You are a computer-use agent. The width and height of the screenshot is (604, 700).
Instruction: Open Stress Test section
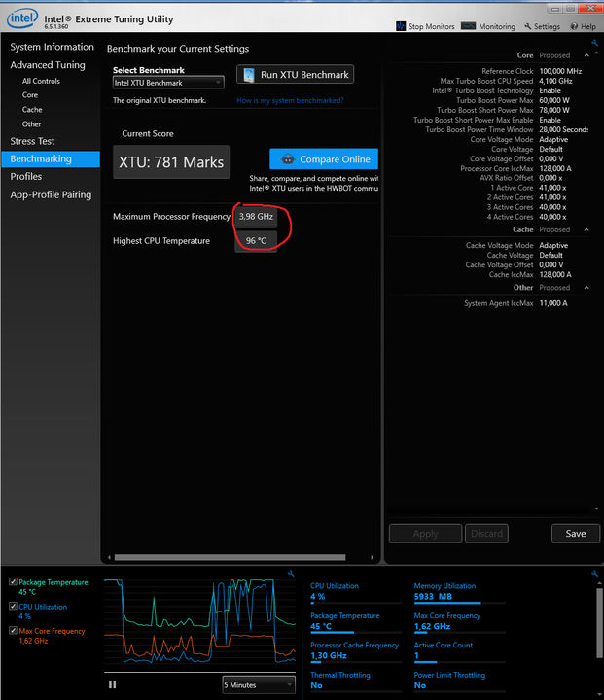tap(32, 141)
